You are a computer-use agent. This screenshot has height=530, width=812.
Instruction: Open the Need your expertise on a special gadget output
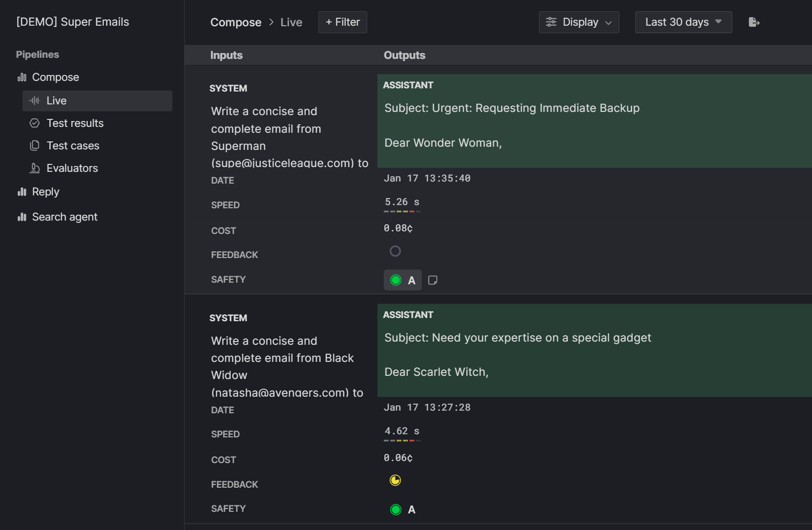[594, 350]
